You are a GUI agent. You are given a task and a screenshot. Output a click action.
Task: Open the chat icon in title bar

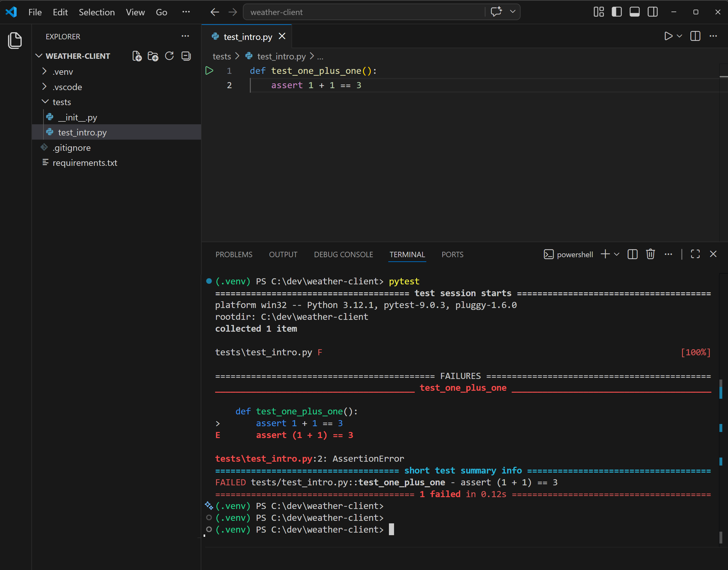pos(496,12)
